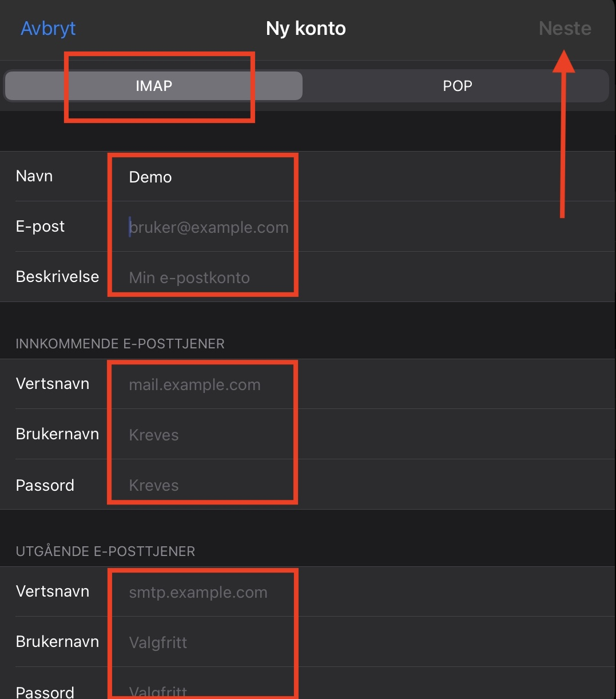Tap the Beskrivelse row label
This screenshot has height=699, width=616.
click(57, 277)
